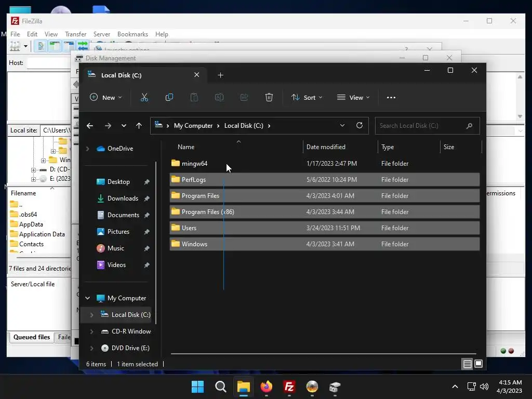Go back with Explorer back arrow

coord(90,126)
